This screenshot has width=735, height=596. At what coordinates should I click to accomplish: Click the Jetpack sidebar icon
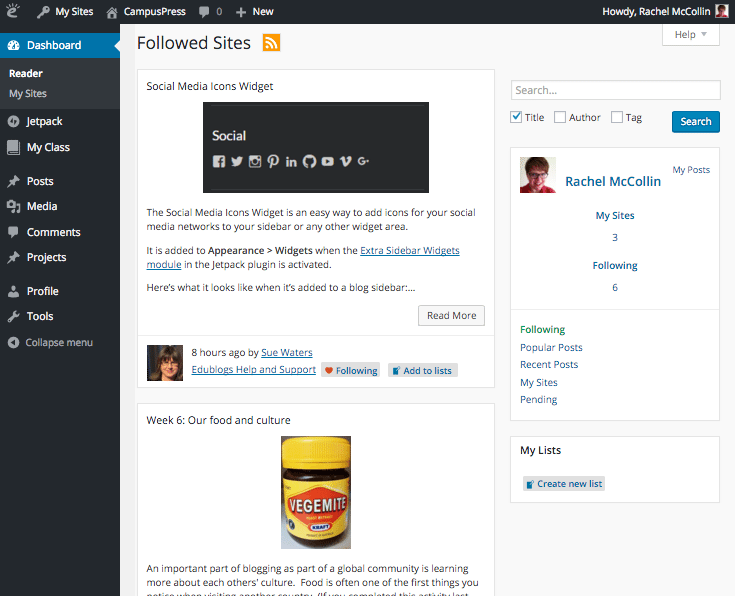tap(14, 121)
